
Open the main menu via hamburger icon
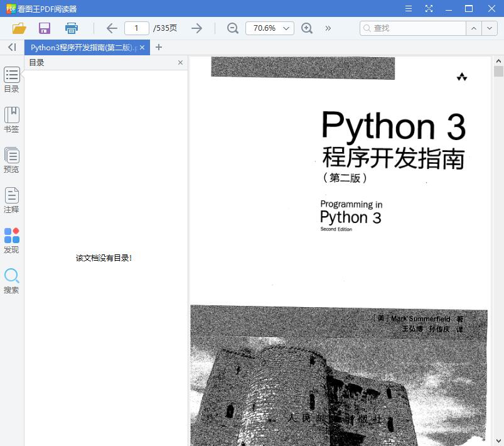pyautogui.click(x=409, y=9)
